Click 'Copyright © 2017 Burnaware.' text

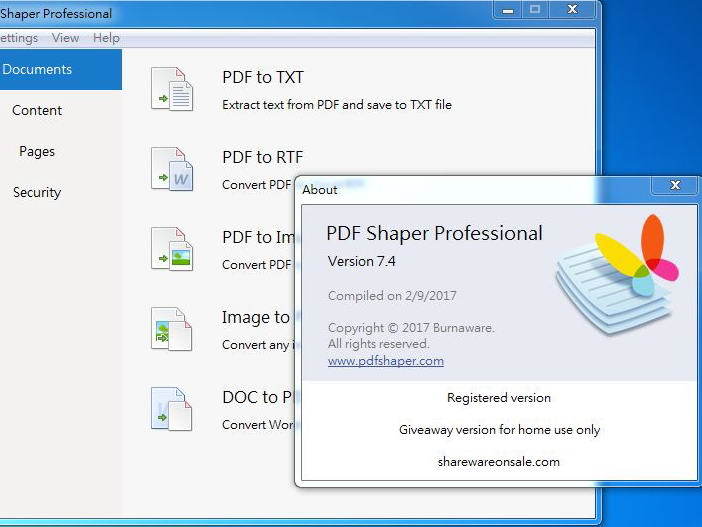411,328
